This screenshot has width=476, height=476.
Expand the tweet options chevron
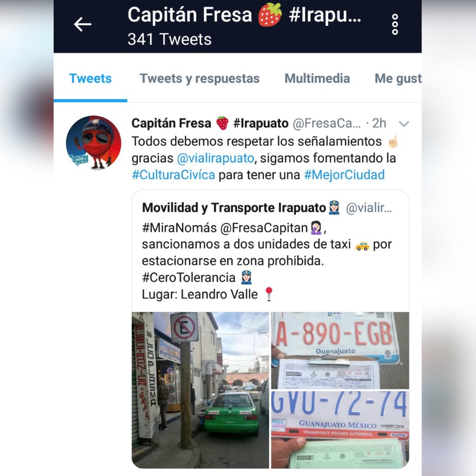coord(403,124)
